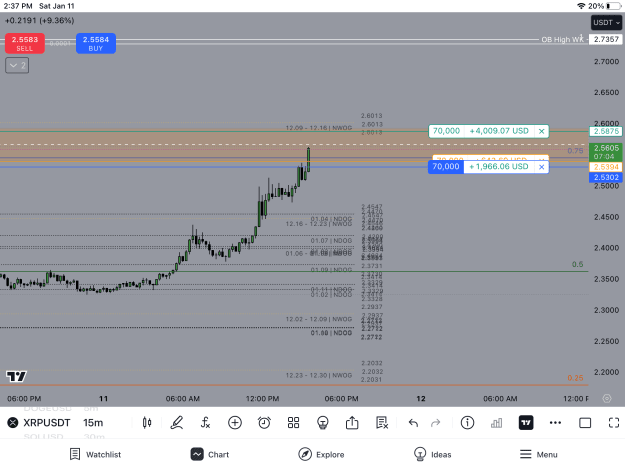
Task: Open the layout grid templates icon
Action: tap(293, 423)
